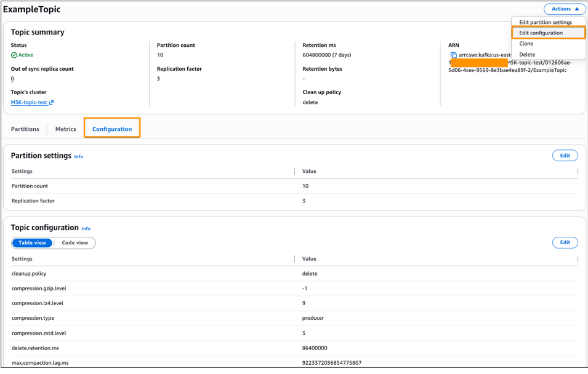
Task: Select the Configuration tab
Action: tap(112, 129)
